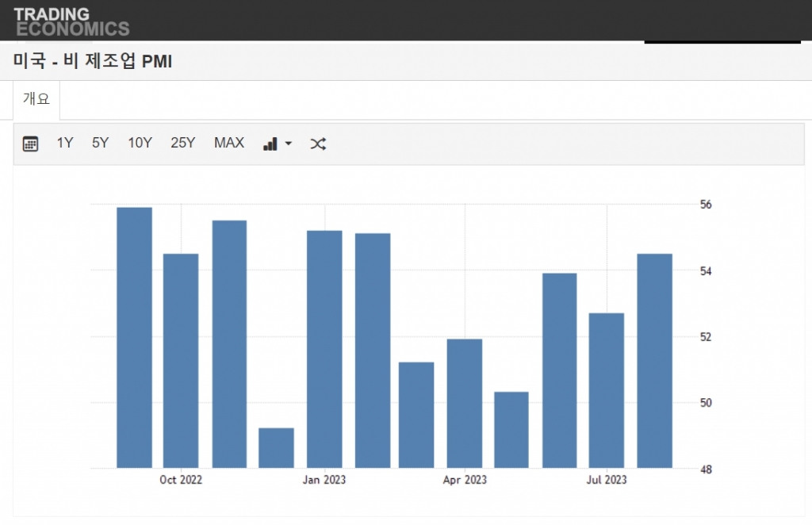Open the calendar date range picker
The width and height of the screenshot is (812, 525).
[x=30, y=144]
